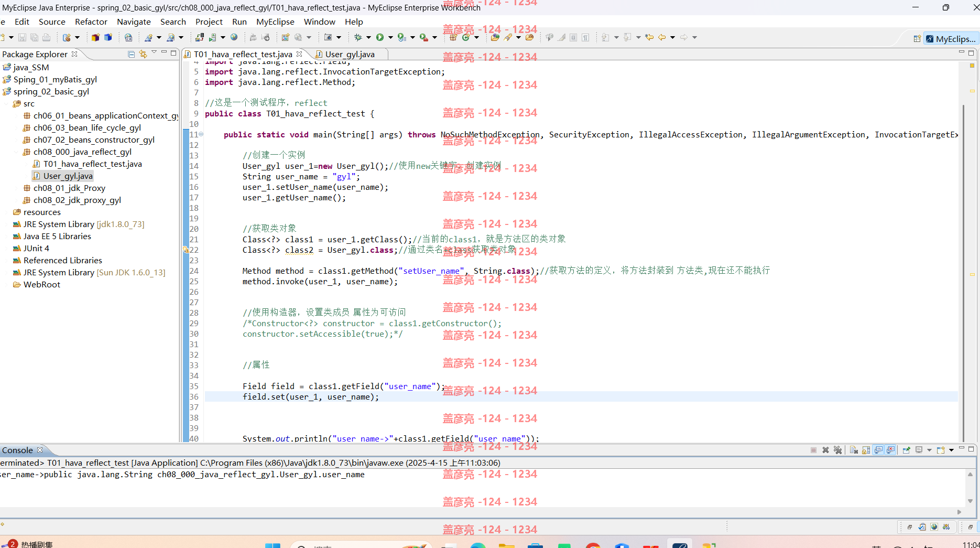This screenshot has height=548, width=980.
Task: Open the Windows Start button in the taskbar
Action: [273, 545]
